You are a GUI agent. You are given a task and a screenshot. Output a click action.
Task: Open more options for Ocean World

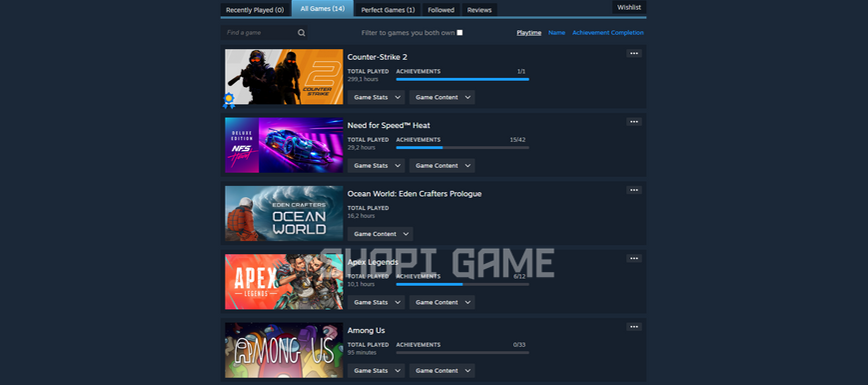click(634, 190)
